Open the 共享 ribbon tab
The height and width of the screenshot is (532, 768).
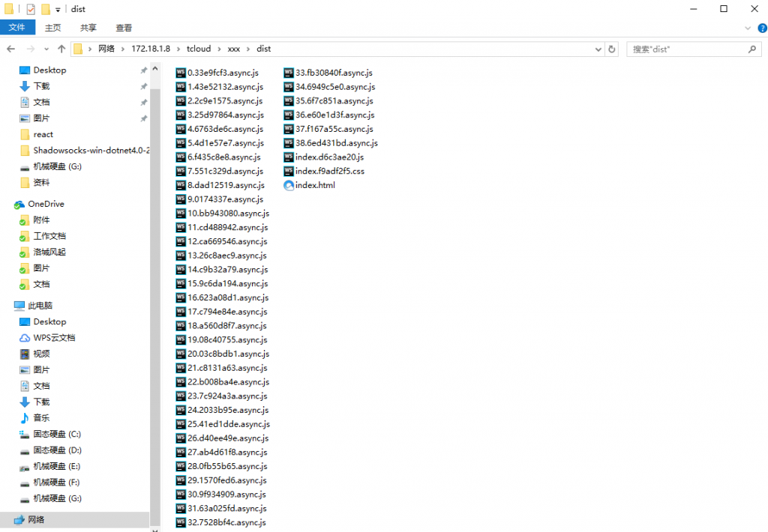[x=88, y=28]
